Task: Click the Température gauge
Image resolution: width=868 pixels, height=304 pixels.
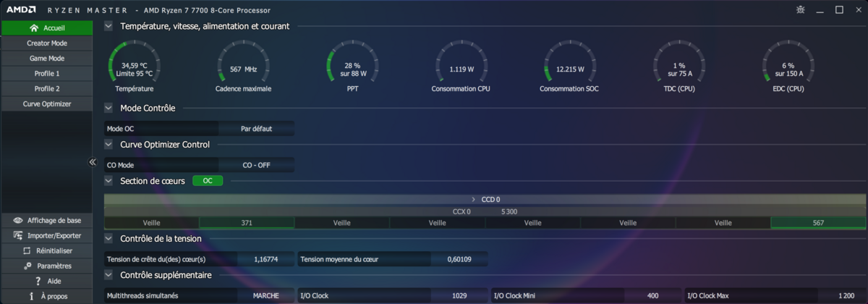Action: 134,67
